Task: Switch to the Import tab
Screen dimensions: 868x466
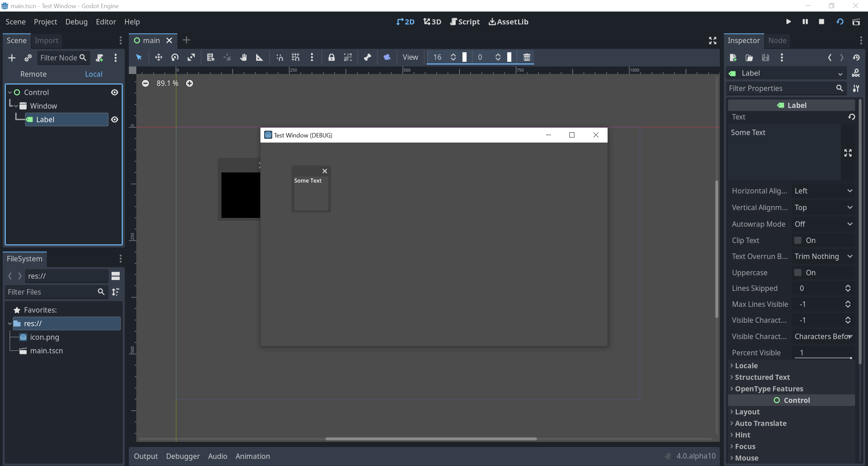Action: 46,40
